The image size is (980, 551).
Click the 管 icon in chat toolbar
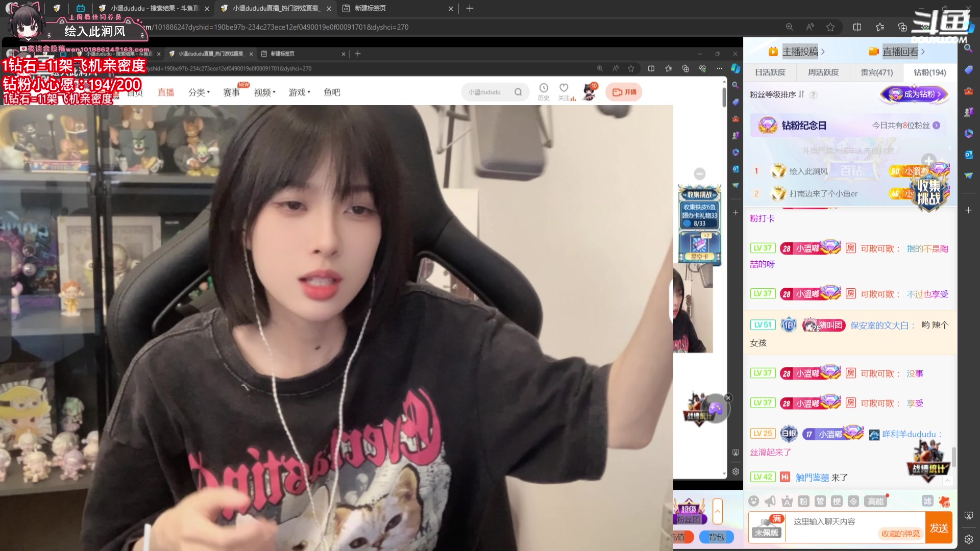(820, 501)
